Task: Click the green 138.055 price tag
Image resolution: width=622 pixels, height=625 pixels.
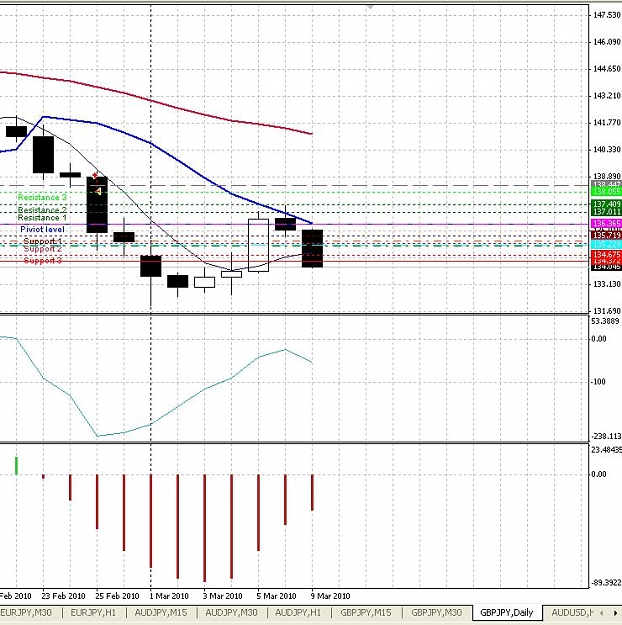Action: pyautogui.click(x=606, y=192)
